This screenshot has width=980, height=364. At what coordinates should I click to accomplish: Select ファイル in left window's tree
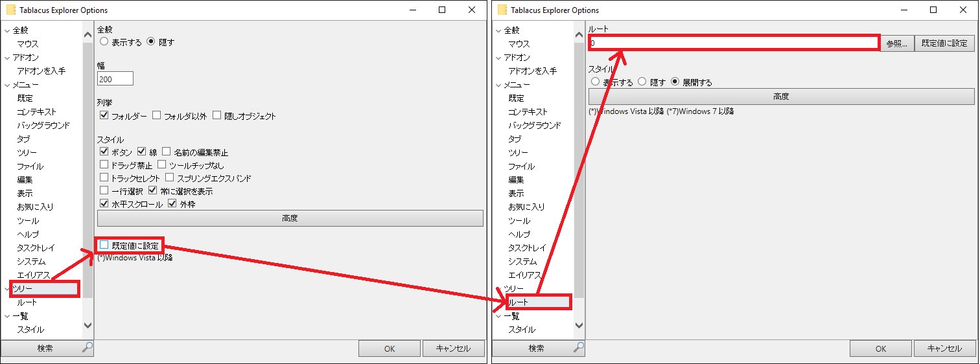click(30, 166)
